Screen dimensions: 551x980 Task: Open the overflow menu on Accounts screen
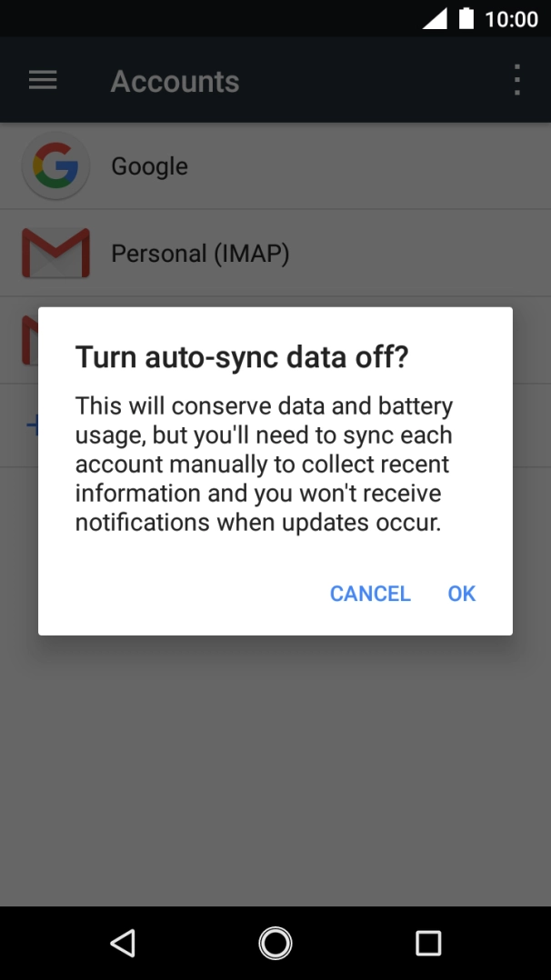coord(516,79)
